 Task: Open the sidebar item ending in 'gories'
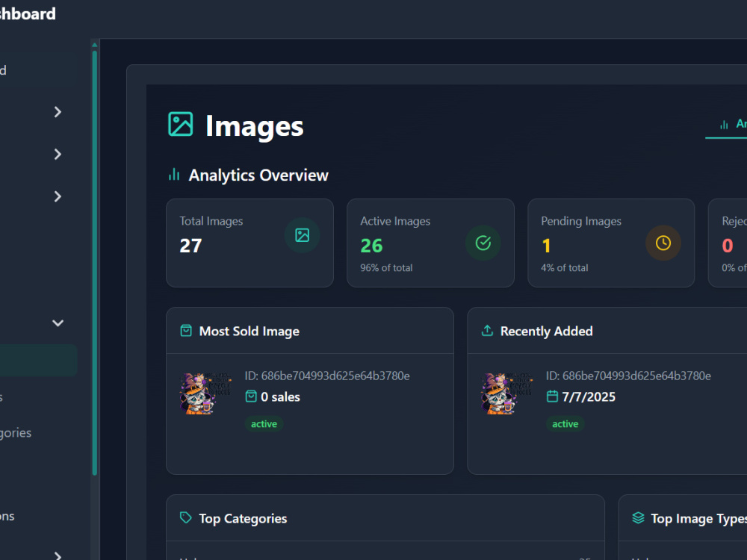tap(16, 433)
